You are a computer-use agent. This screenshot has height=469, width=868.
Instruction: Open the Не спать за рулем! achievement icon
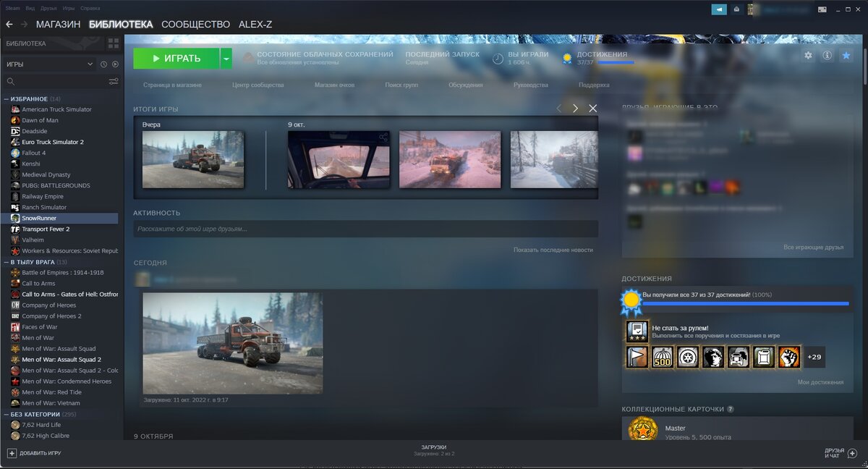click(x=637, y=331)
